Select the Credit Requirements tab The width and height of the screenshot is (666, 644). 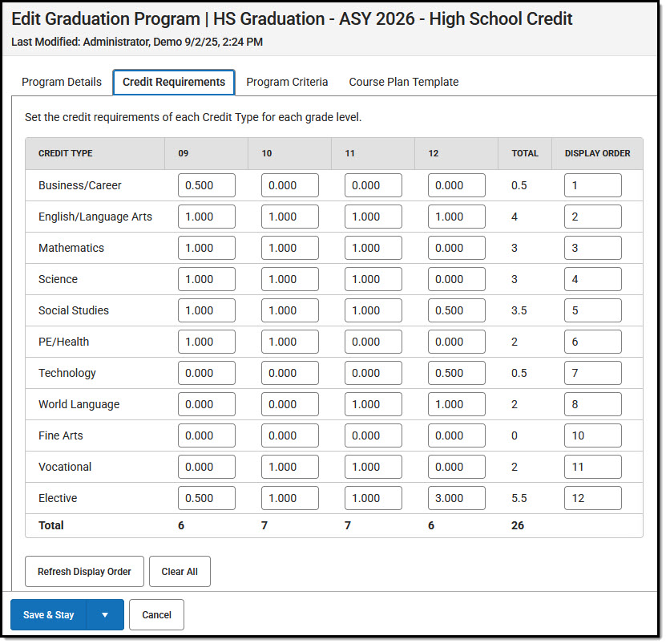pyautogui.click(x=174, y=82)
